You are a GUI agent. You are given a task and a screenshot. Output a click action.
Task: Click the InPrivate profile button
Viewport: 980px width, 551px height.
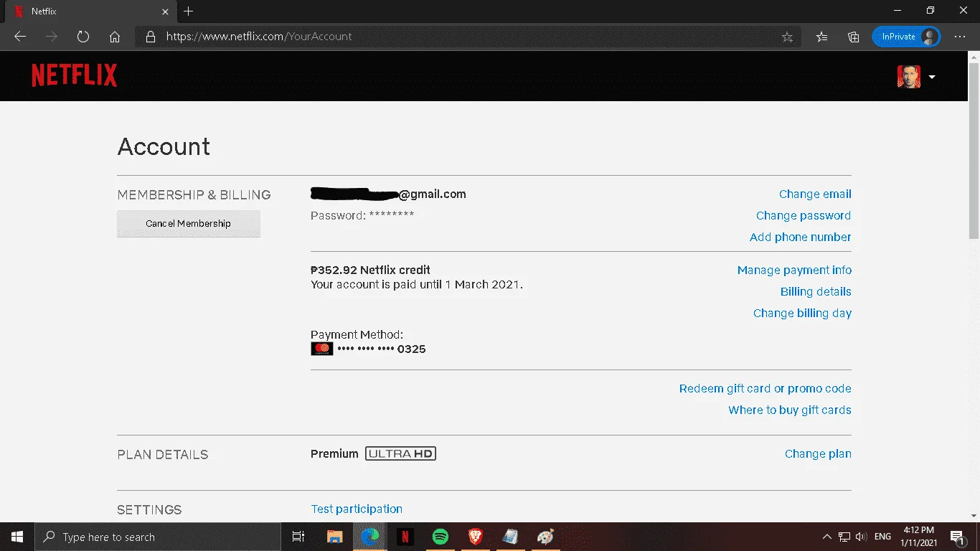tap(906, 37)
